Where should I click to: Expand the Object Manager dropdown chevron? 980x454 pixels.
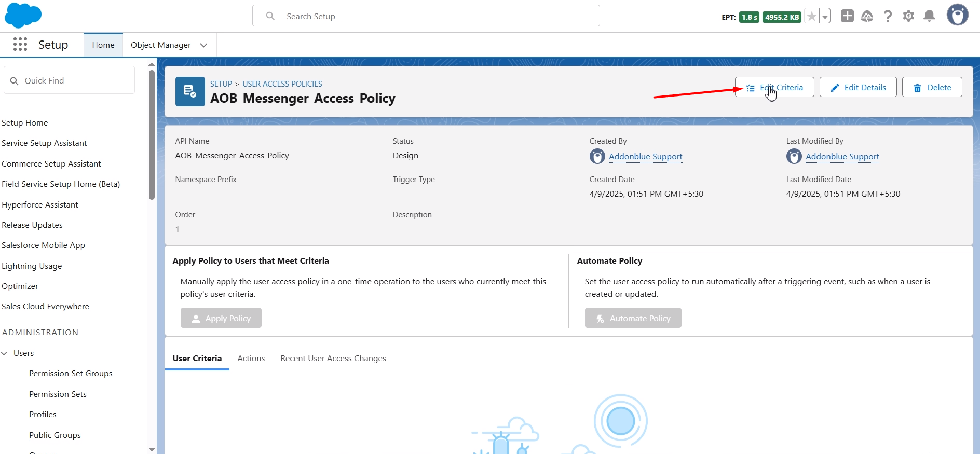(x=204, y=45)
